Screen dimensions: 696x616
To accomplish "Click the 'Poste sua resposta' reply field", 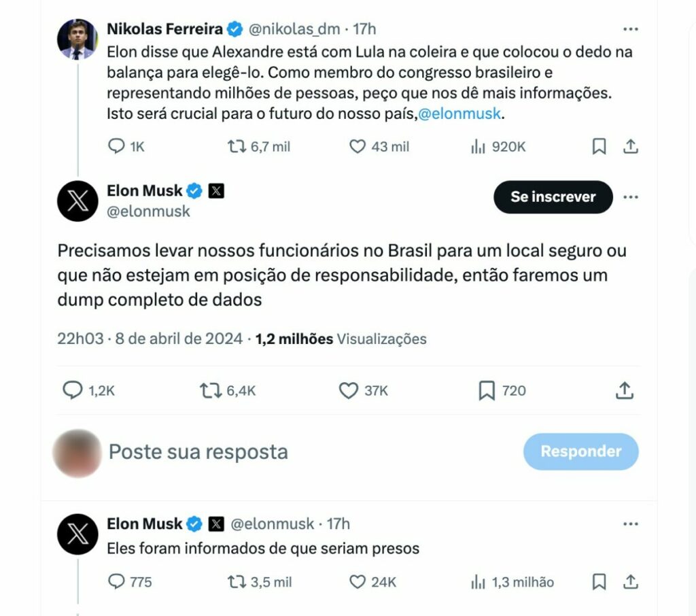I will [x=197, y=451].
